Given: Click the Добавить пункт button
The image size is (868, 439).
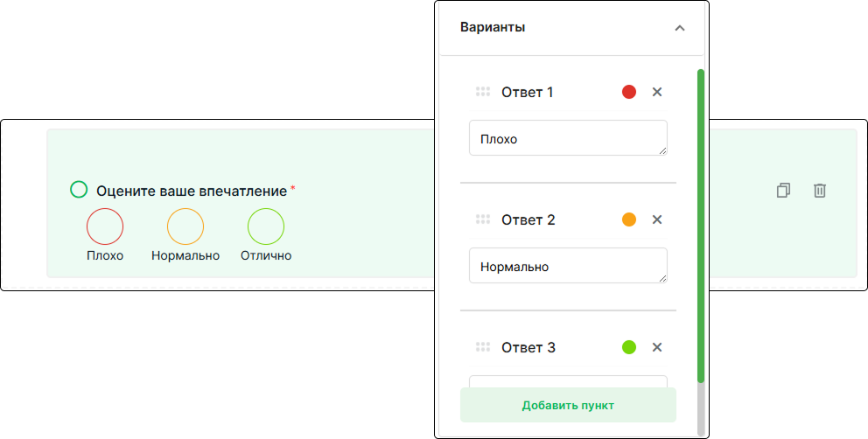Looking at the screenshot, I should tap(568, 405).
